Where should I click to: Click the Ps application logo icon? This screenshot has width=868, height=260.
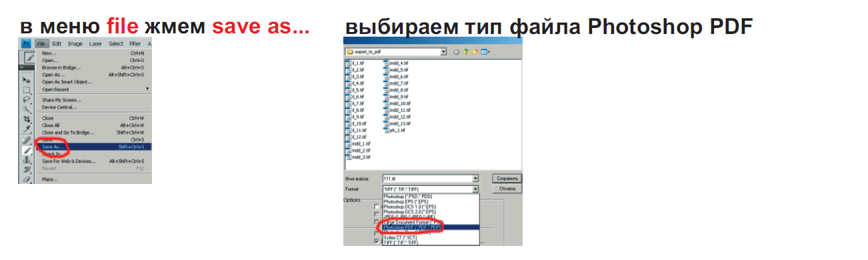25,43
